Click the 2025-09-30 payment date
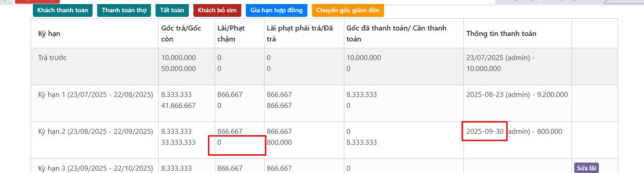Screen dimensions: 644x173 [x=485, y=132]
